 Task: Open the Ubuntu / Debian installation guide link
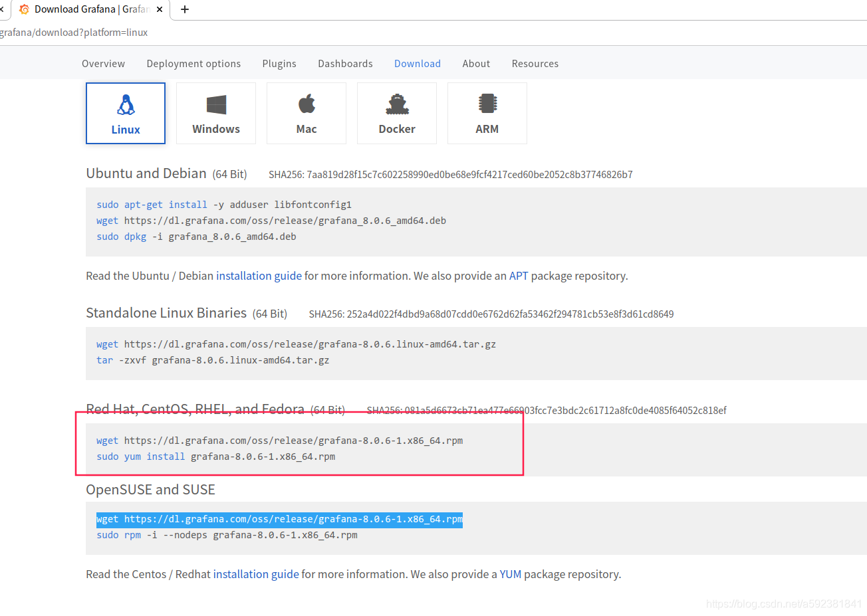click(259, 276)
